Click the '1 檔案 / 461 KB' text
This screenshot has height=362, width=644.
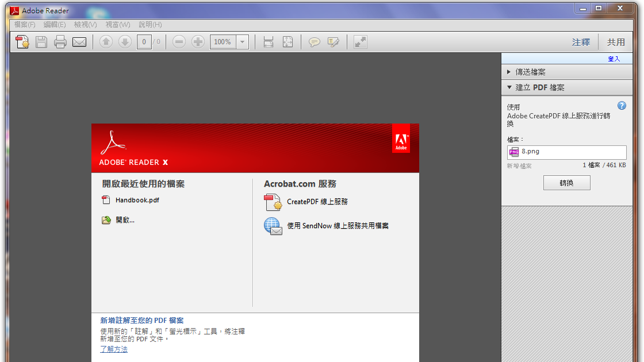(604, 165)
